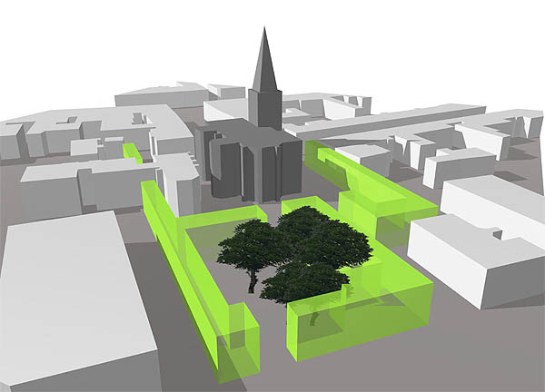
Task: Select the green volume in the right foreground
Action: pyautogui.click(x=363, y=318)
